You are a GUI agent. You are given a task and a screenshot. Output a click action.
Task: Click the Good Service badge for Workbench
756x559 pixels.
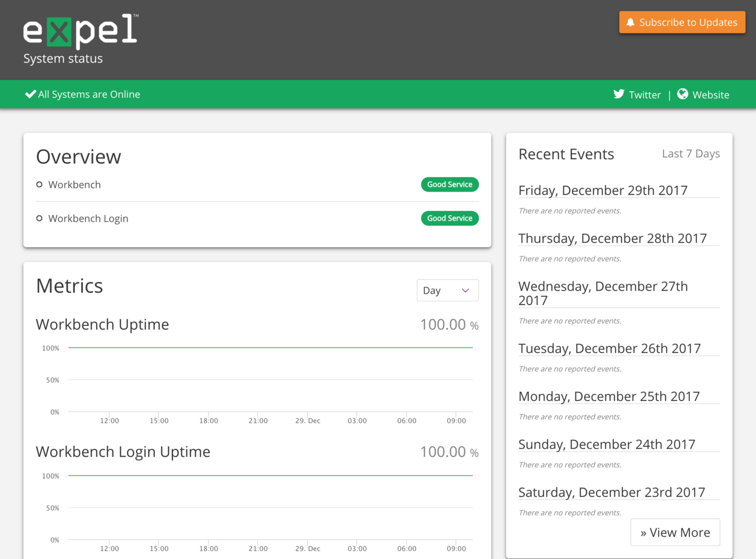[x=450, y=184]
